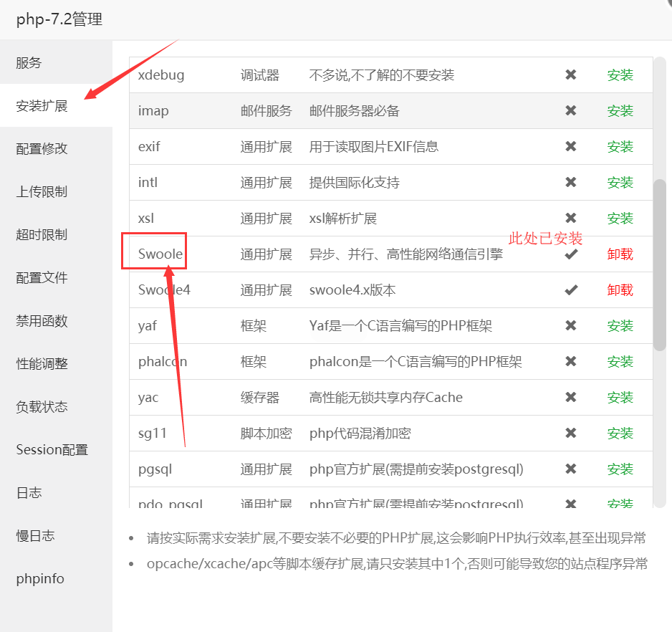Click description 提供国际化支持
This screenshot has height=632, width=672.
coord(354,183)
